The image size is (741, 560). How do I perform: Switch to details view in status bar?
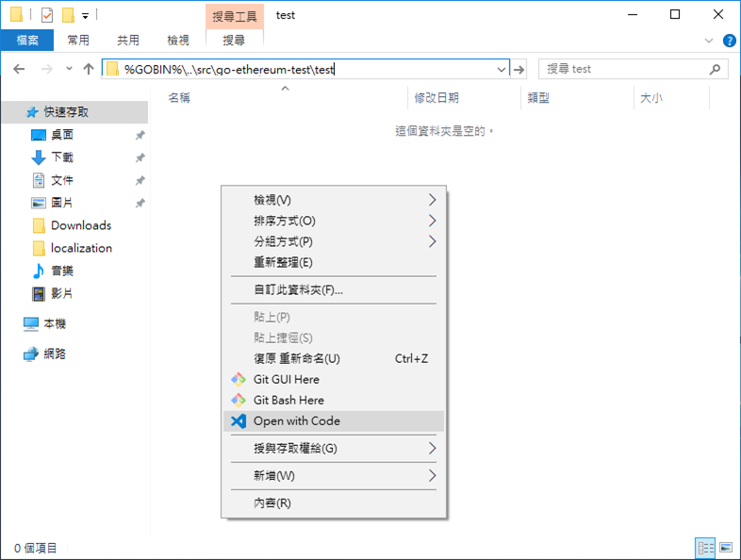coord(705,548)
